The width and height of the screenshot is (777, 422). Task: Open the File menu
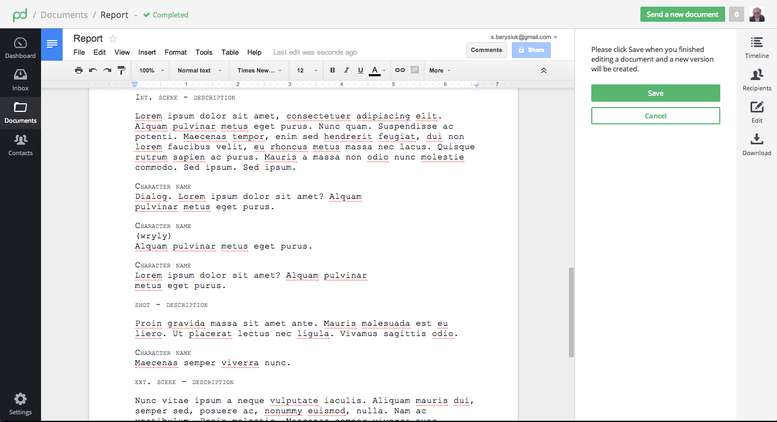click(79, 52)
